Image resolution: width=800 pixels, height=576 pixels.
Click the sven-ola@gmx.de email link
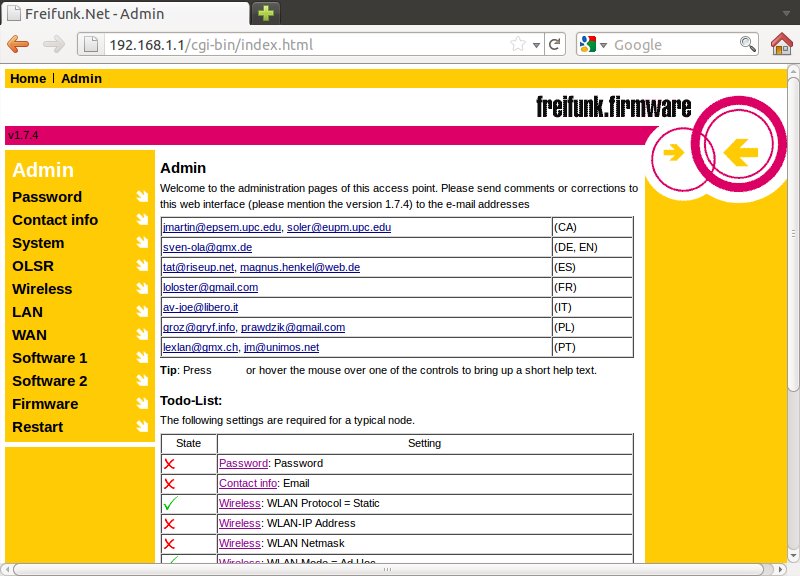208,247
